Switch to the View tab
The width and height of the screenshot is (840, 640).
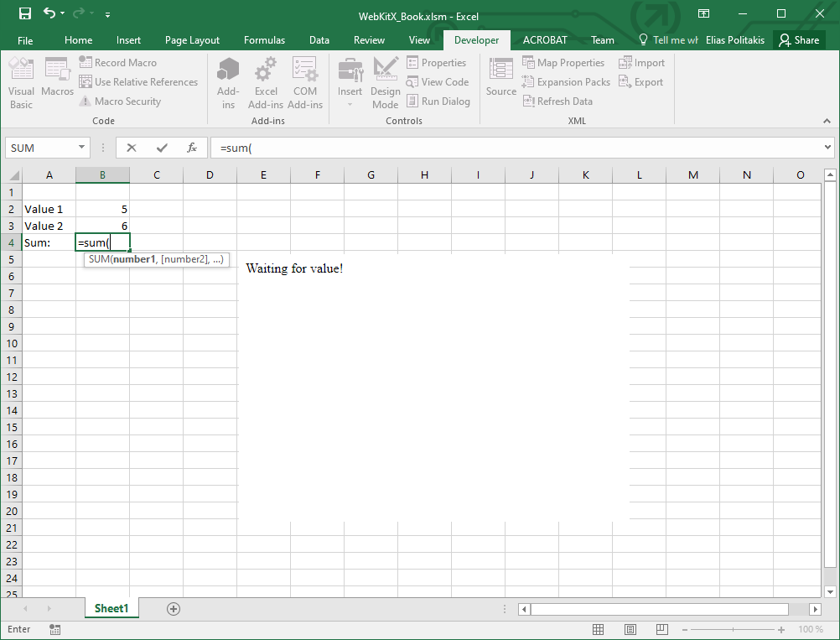419,40
